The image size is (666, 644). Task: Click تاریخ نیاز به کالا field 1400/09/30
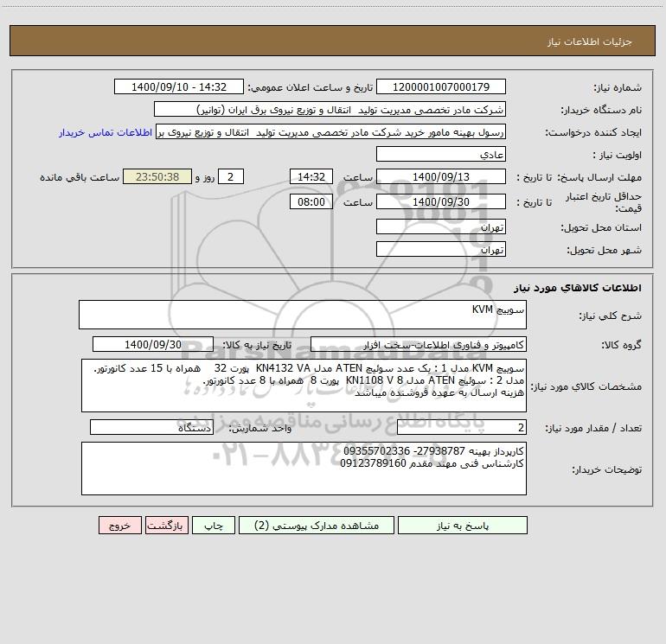(x=153, y=344)
